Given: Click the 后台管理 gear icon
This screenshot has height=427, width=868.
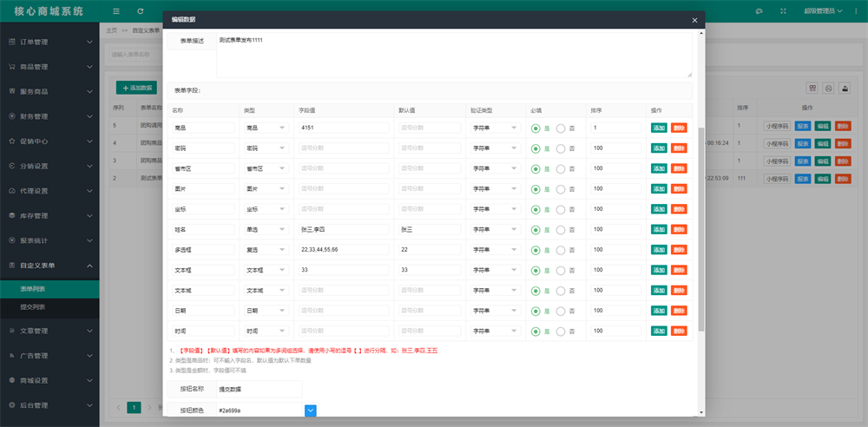Looking at the screenshot, I should [x=11, y=405].
